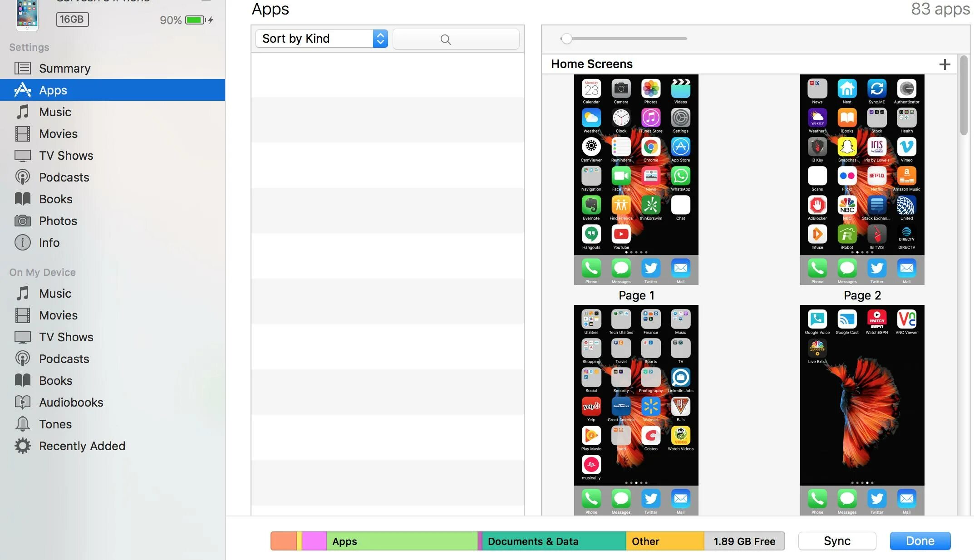This screenshot has width=974, height=560.
Task: Click the App Store icon on Page 1
Action: coord(680,147)
